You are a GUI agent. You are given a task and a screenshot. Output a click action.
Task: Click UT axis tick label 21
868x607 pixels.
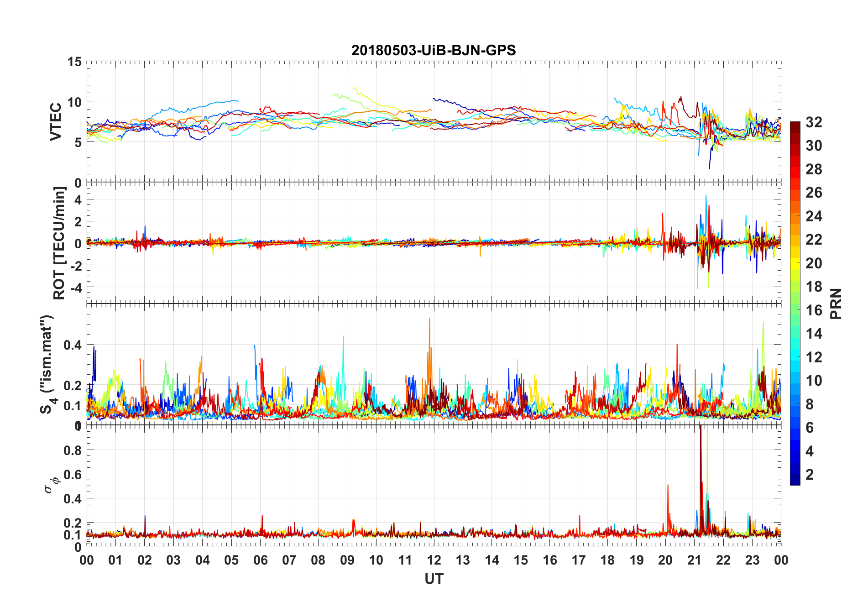tap(695, 560)
